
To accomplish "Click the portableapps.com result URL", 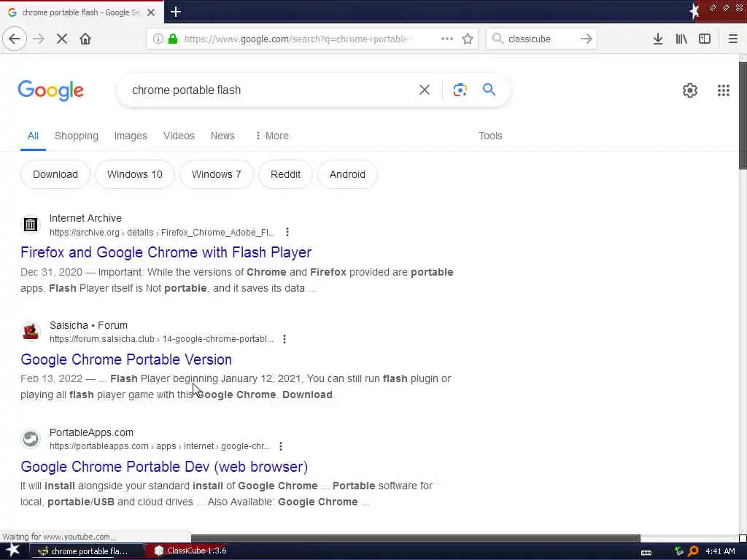I will (x=160, y=446).
